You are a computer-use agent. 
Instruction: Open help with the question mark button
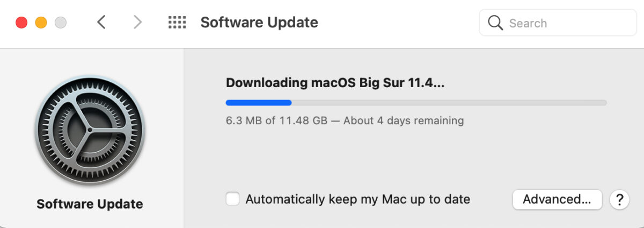pos(619,199)
